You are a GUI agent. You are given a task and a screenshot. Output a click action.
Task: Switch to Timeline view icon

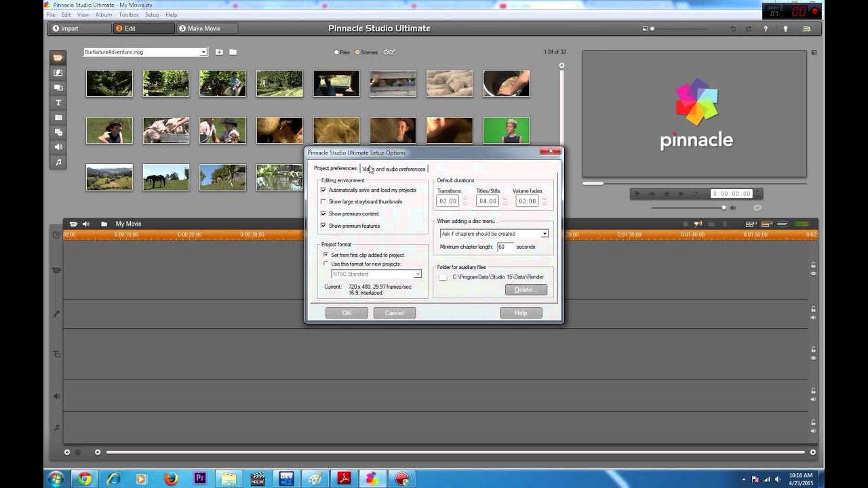(x=767, y=224)
